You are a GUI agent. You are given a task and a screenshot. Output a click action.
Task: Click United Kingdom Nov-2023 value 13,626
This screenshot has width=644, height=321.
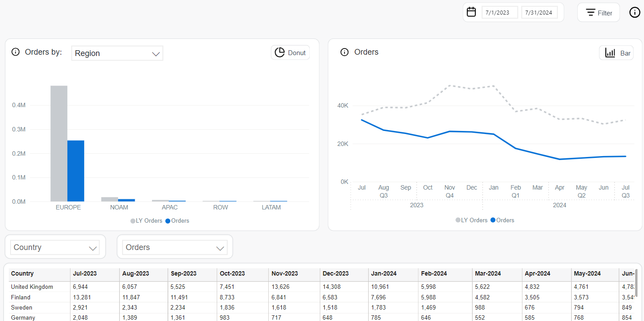(x=281, y=287)
